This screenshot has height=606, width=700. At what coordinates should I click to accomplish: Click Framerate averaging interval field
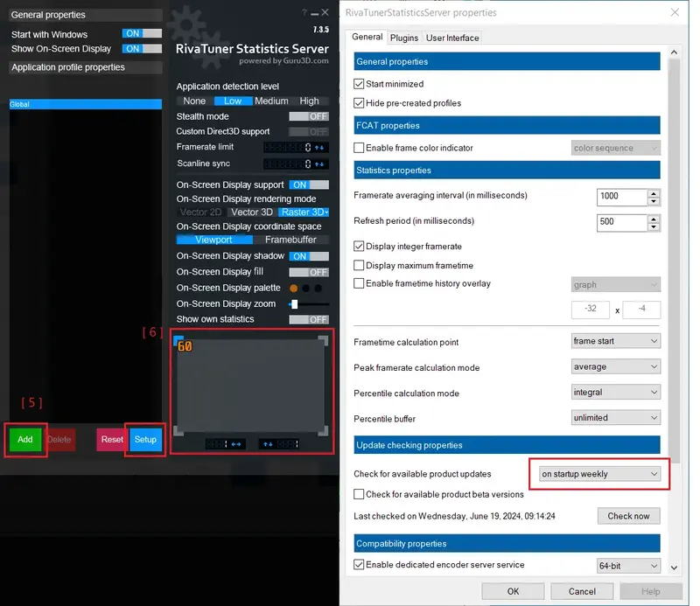point(622,197)
